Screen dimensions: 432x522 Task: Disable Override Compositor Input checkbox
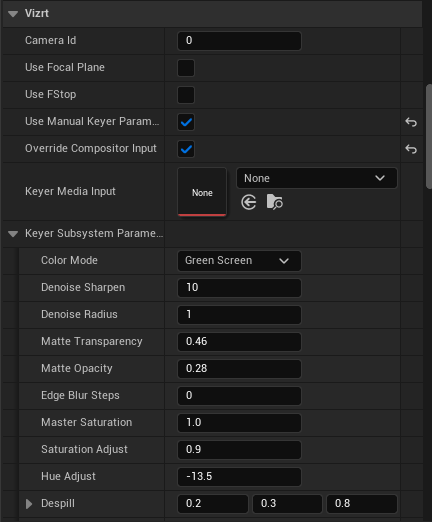(186, 149)
